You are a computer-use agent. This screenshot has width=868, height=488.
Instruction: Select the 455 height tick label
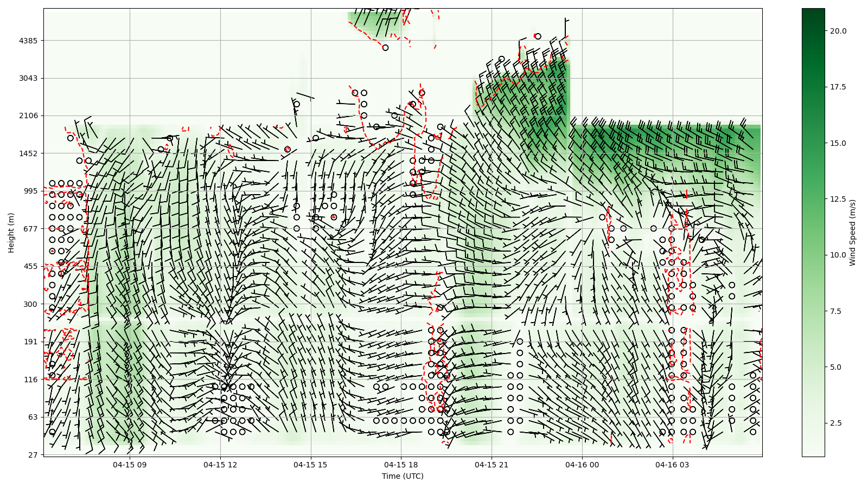(30, 266)
